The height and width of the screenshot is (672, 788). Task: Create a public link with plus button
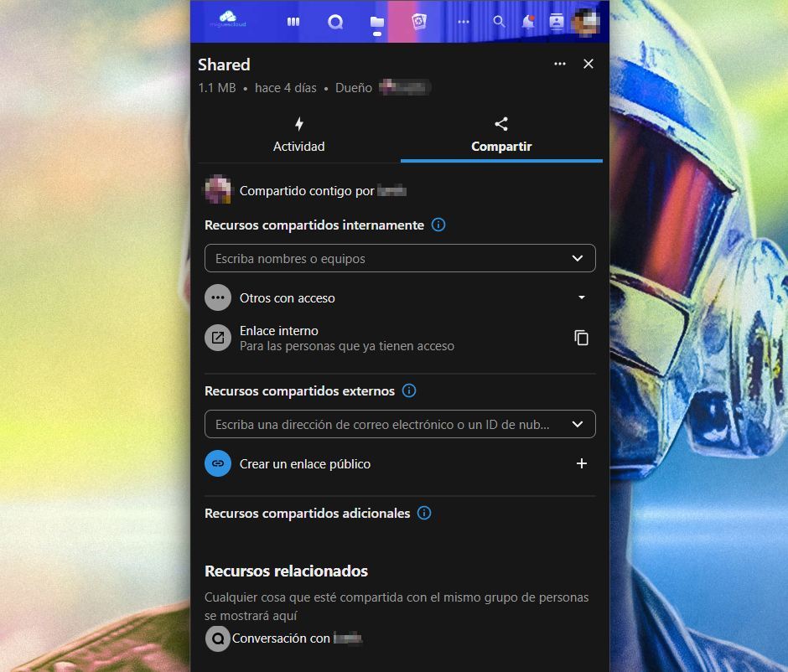(581, 463)
